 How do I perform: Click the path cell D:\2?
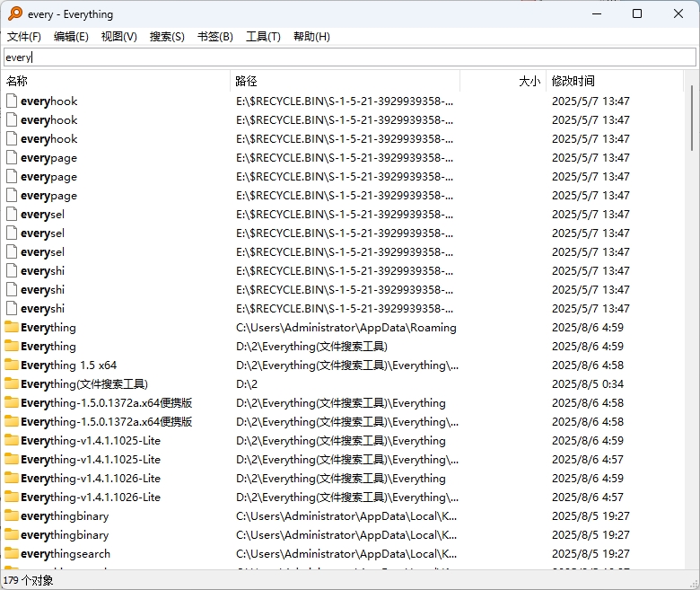coord(247,384)
